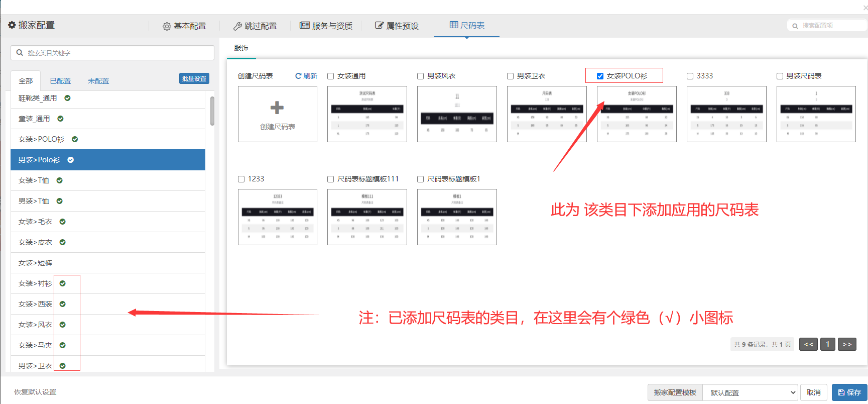Select 女装>T恤 in the category list
Image resolution: width=868 pixels, height=404 pixels.
pos(34,180)
